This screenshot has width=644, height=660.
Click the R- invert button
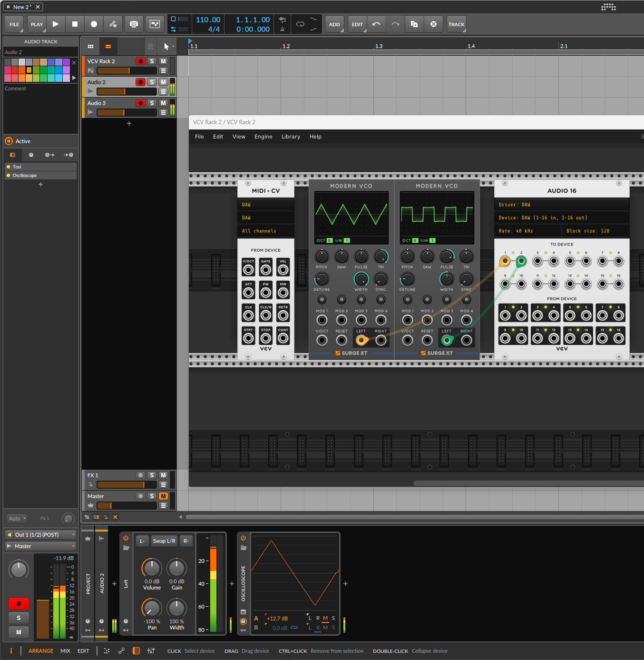tap(186, 541)
